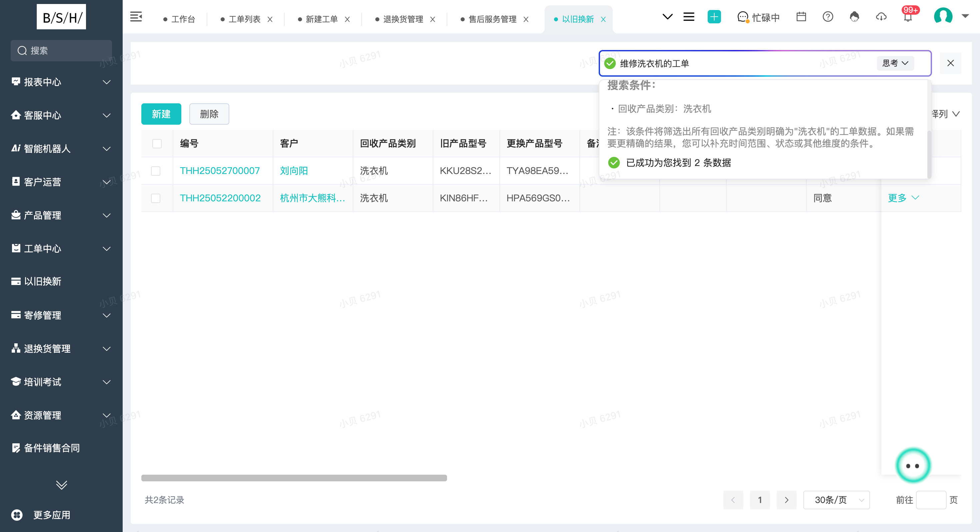Click the customer service agent head icon

click(x=854, y=17)
